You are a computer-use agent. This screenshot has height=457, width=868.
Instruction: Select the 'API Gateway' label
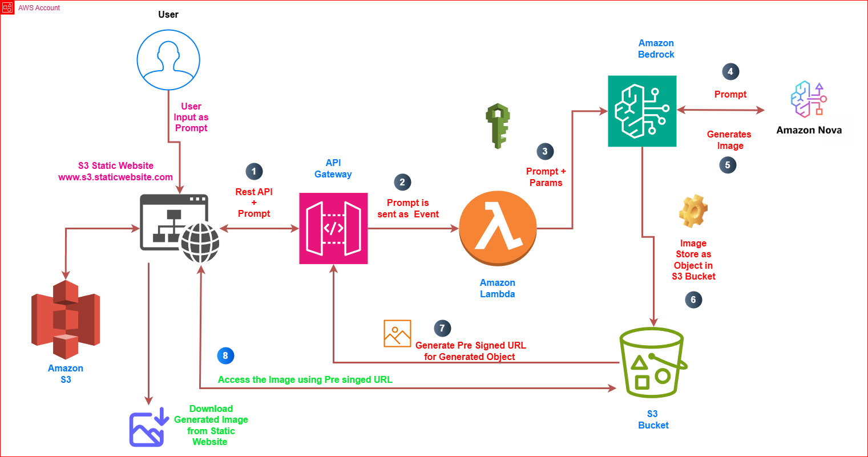333,168
